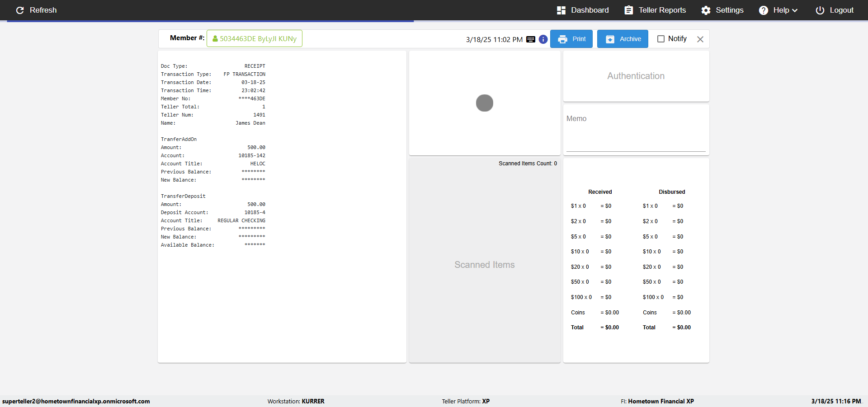This screenshot has height=407, width=868.
Task: Enable the Notify checkbox
Action: [660, 39]
